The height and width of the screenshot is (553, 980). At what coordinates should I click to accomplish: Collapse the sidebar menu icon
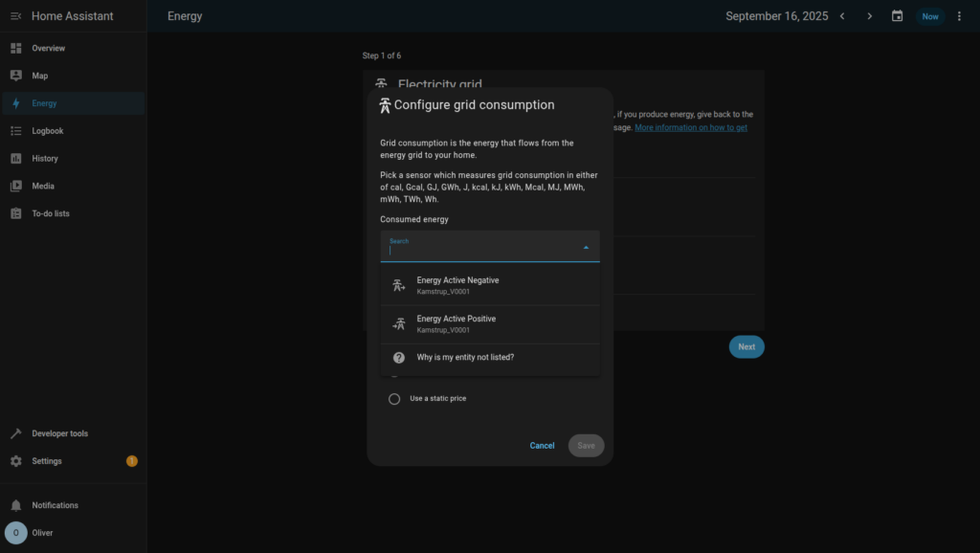pos(15,16)
